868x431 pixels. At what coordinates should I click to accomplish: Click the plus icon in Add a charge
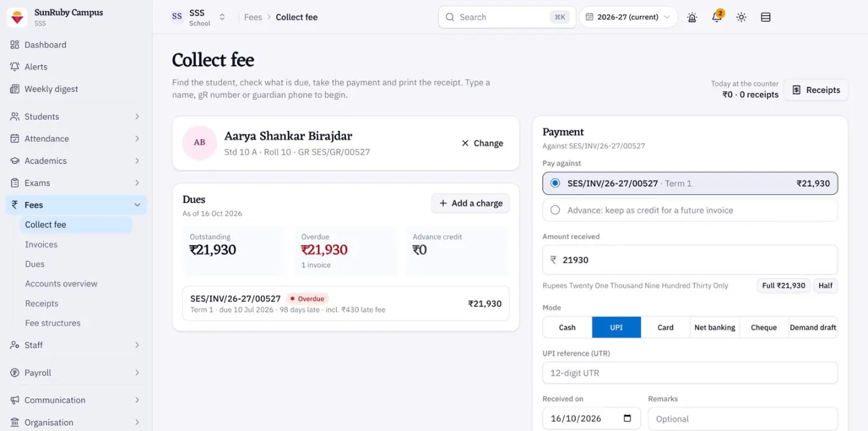tap(443, 203)
